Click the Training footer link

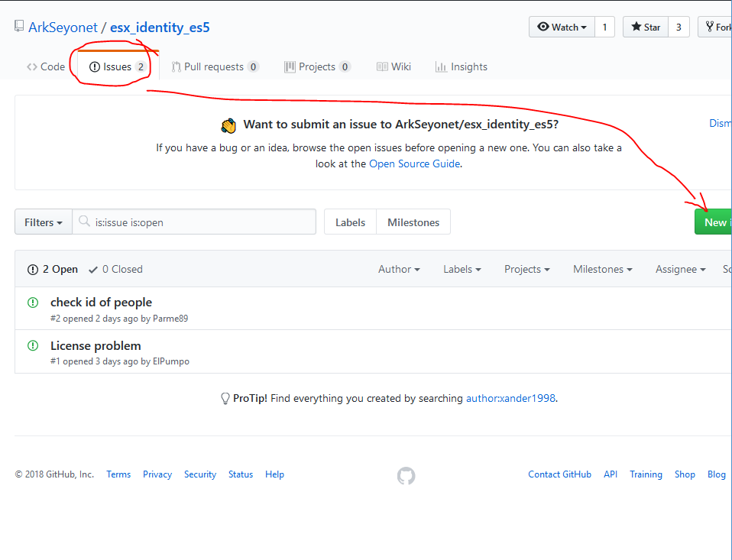point(646,474)
